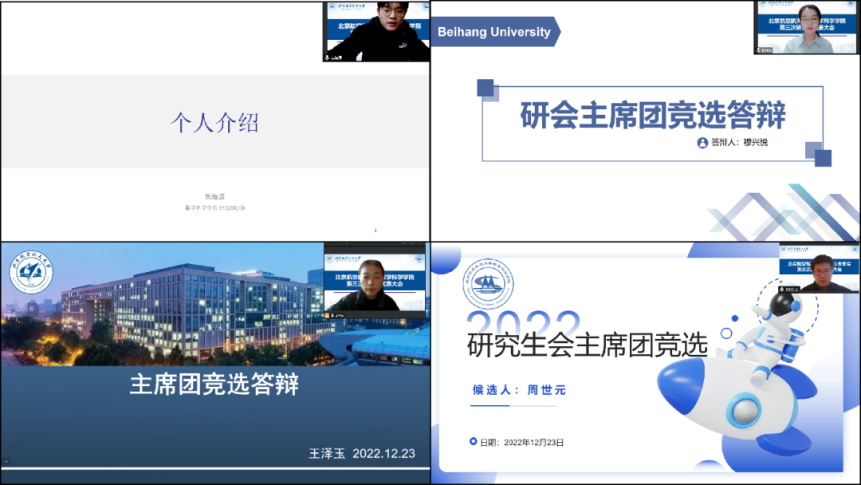Click the 研会主席团竞选答辩 title text
861x485 pixels.
(653, 116)
